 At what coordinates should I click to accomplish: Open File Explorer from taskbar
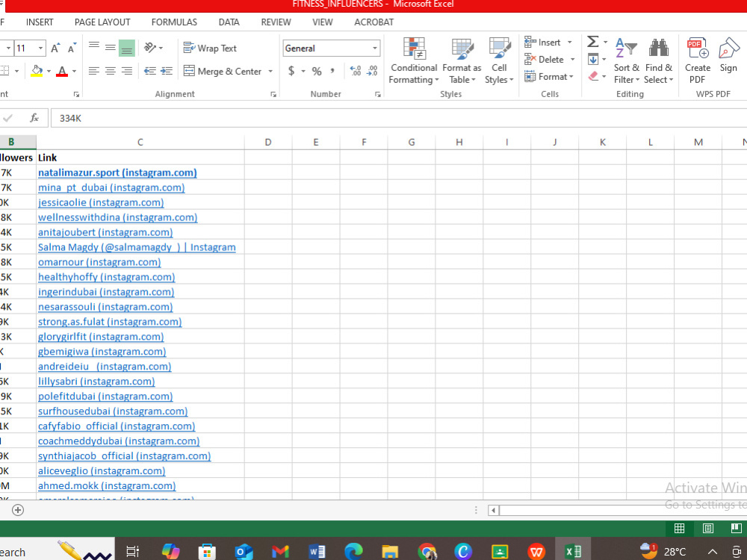point(390,551)
